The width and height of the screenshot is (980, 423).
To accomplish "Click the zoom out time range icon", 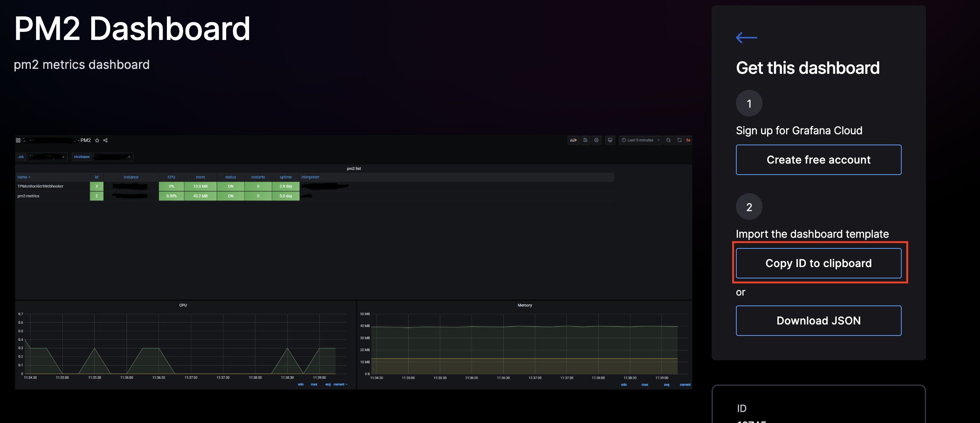I will (x=668, y=140).
